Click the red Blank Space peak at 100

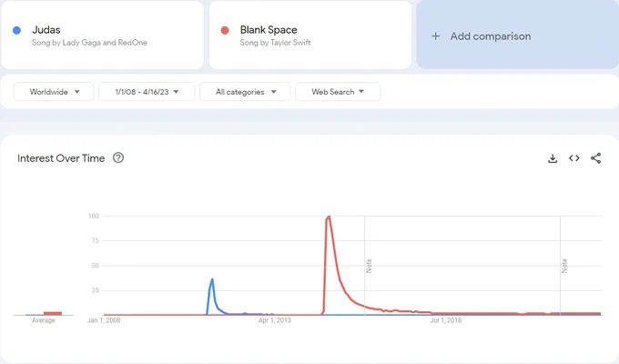328,217
